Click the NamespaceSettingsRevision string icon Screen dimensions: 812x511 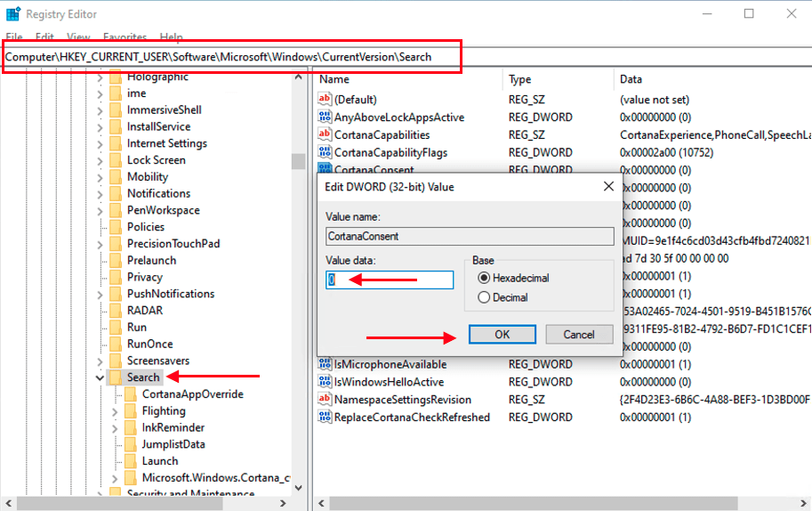click(325, 400)
